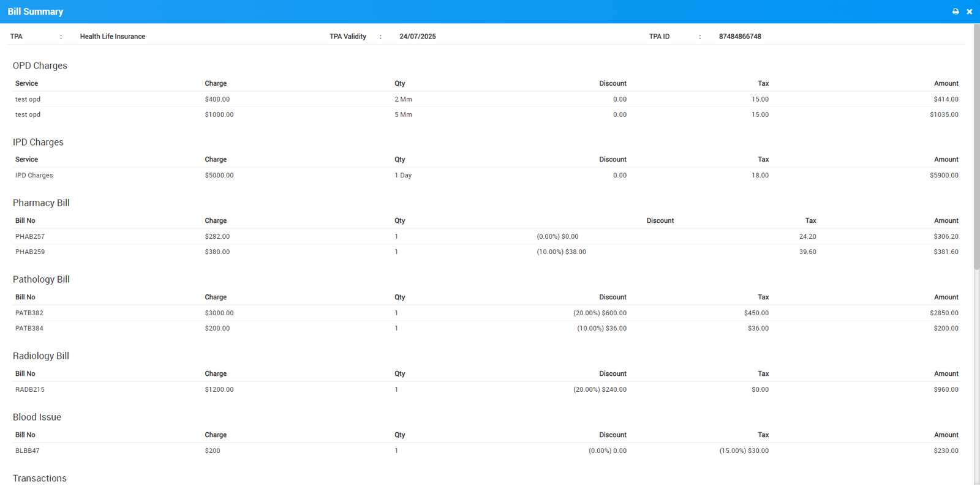Open pathology bill PATB382
980x486 pixels.
tap(29, 313)
